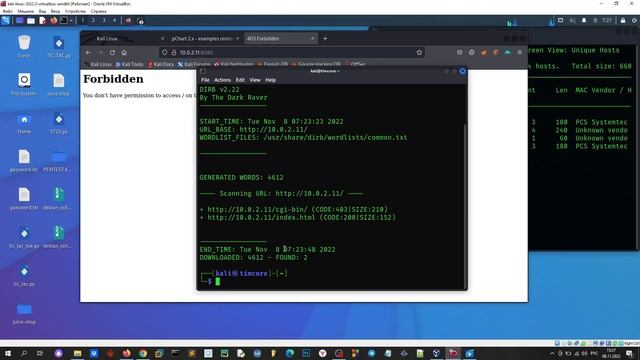640x360 pixels.
Task: Select the tic_tac.py desktop file
Action: [x=24, y=275]
